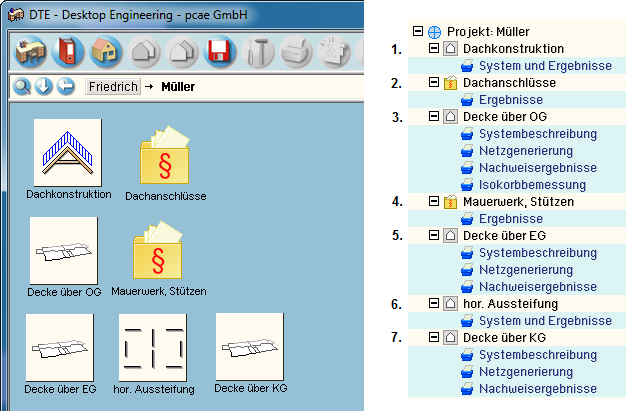Click the printer icon in toolbar

[x=295, y=50]
